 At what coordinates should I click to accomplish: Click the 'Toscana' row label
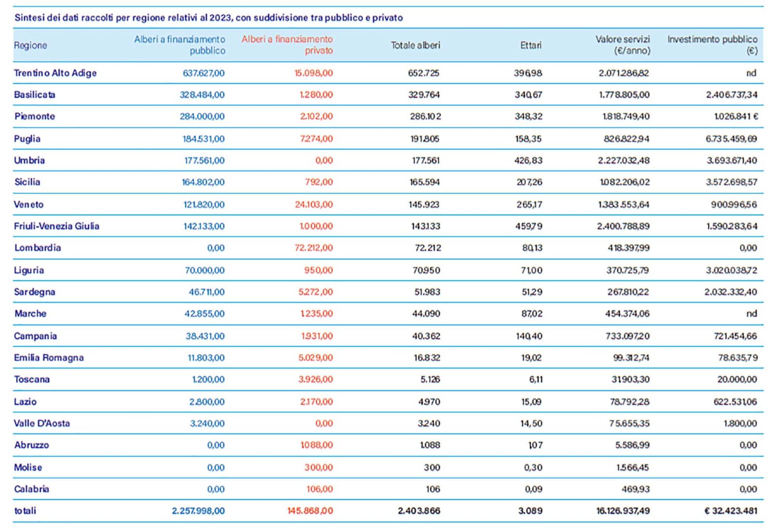point(32,379)
